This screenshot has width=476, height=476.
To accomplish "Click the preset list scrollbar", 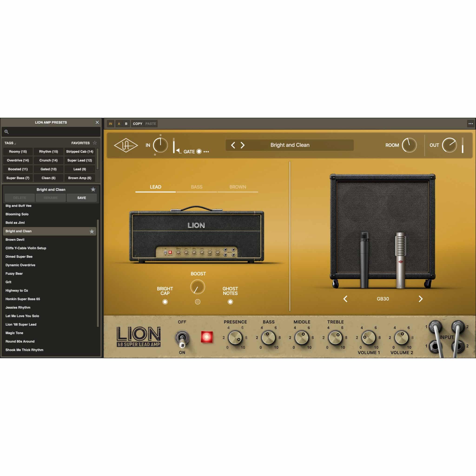I will point(98,273).
